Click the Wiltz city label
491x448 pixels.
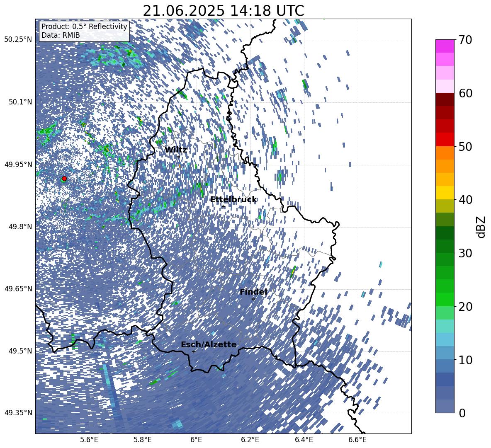click(x=176, y=150)
